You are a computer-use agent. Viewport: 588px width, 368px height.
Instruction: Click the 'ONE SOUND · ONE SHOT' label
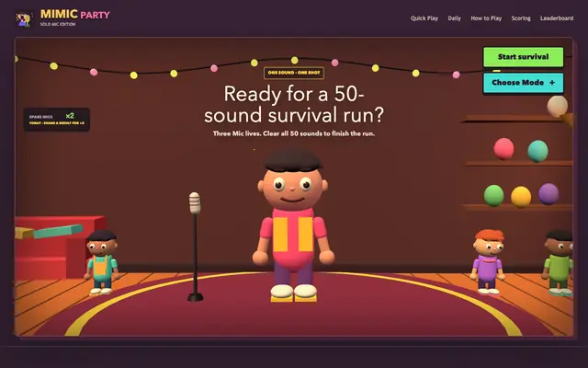[x=294, y=73]
